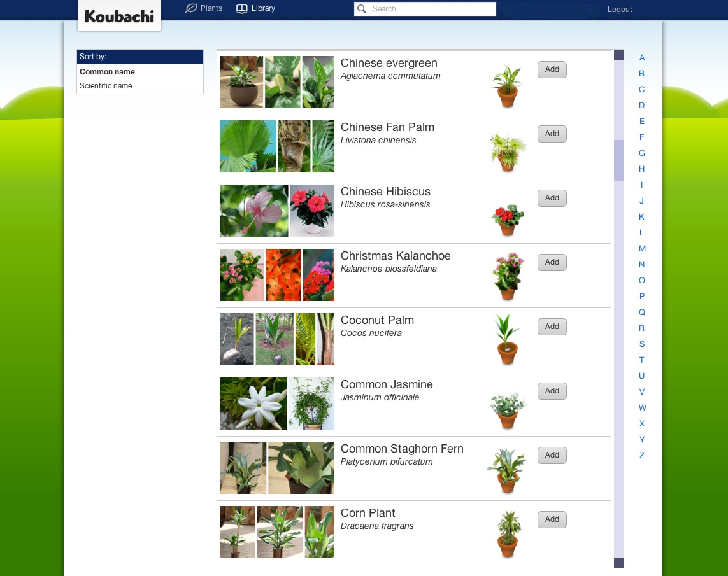Screen dimensions: 728x576
Task: Add Chinese evergreen to plants
Action: 552,69
